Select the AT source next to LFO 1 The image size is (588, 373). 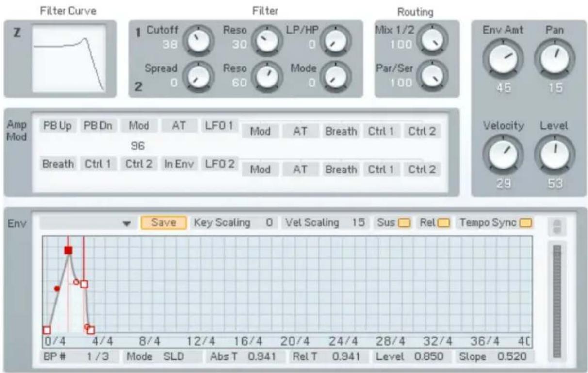click(x=179, y=126)
